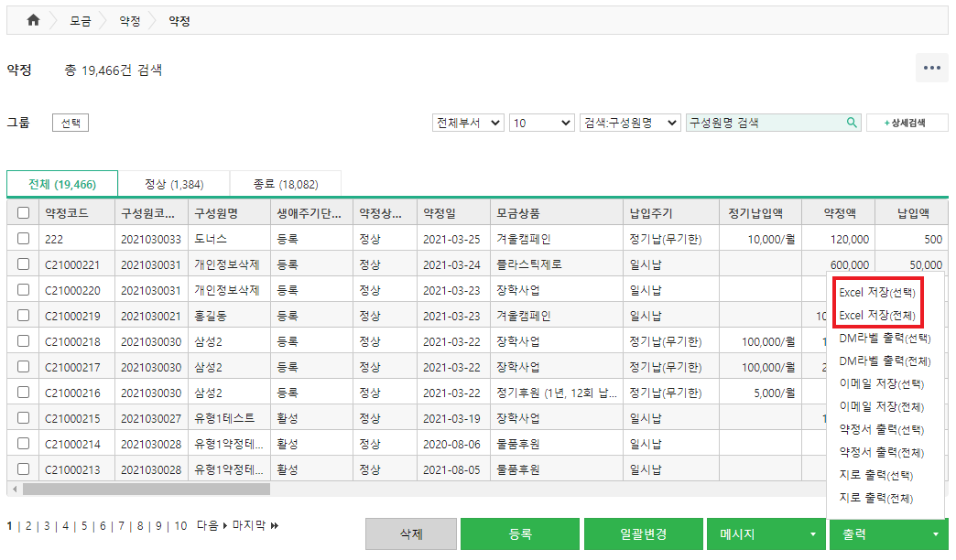This screenshot has width=956, height=560.
Task: Open the three-dot more options menu
Action: 932,68
